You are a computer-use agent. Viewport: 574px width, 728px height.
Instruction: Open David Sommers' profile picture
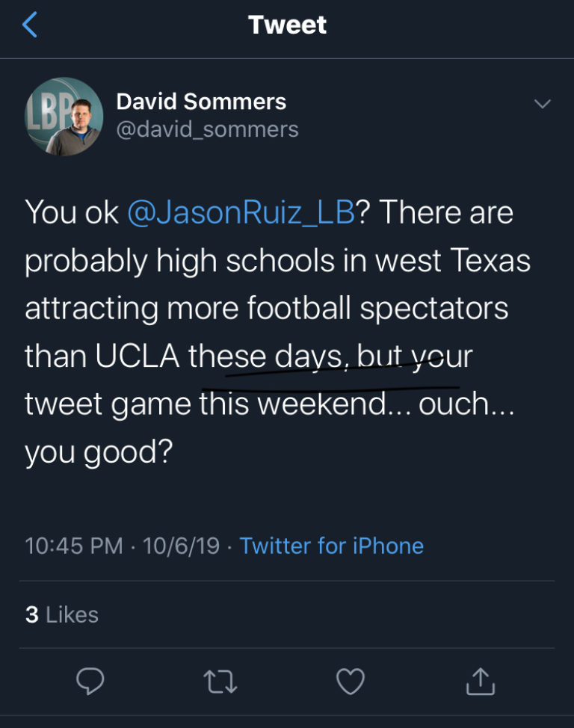tap(64, 116)
